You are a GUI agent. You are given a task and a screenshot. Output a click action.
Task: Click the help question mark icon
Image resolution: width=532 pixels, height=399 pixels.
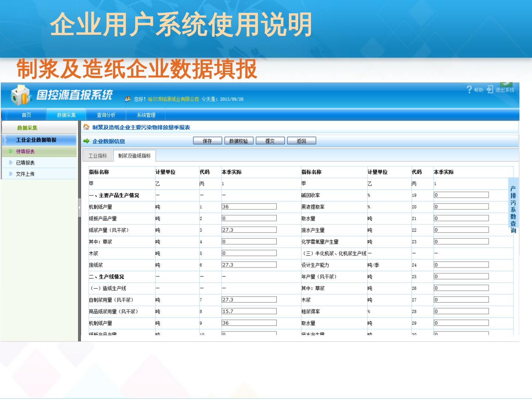(469, 89)
